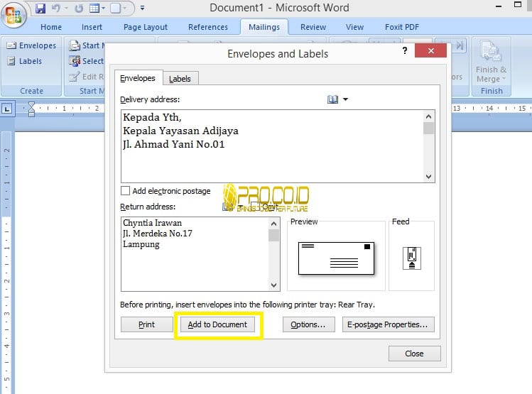Open the Home ribbon tab
532x394 pixels.
pyautogui.click(x=51, y=27)
